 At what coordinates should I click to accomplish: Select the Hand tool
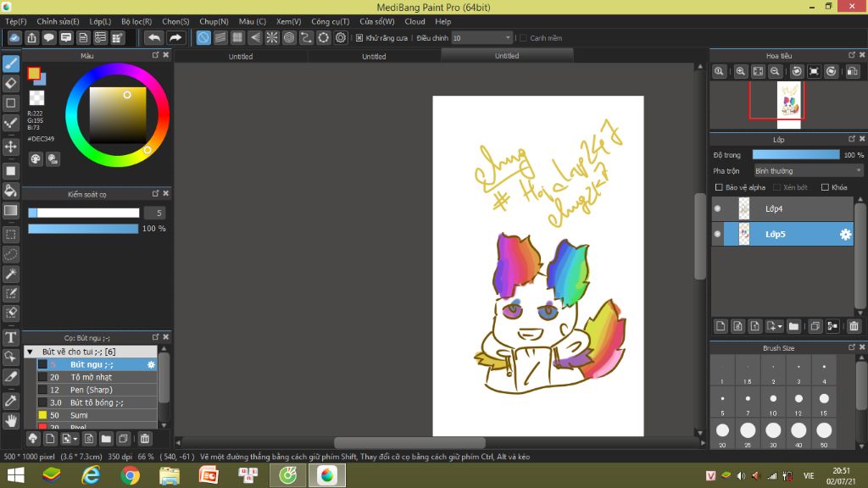10,421
